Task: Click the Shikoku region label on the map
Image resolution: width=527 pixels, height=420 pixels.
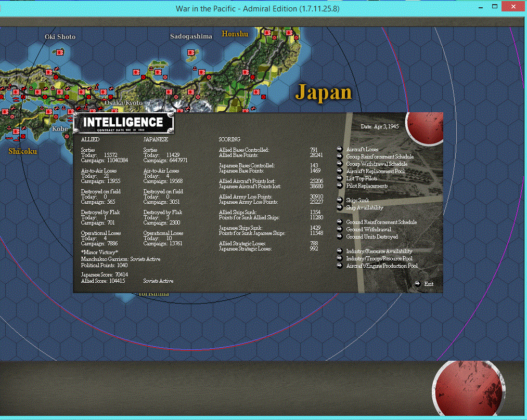Action: (x=22, y=151)
